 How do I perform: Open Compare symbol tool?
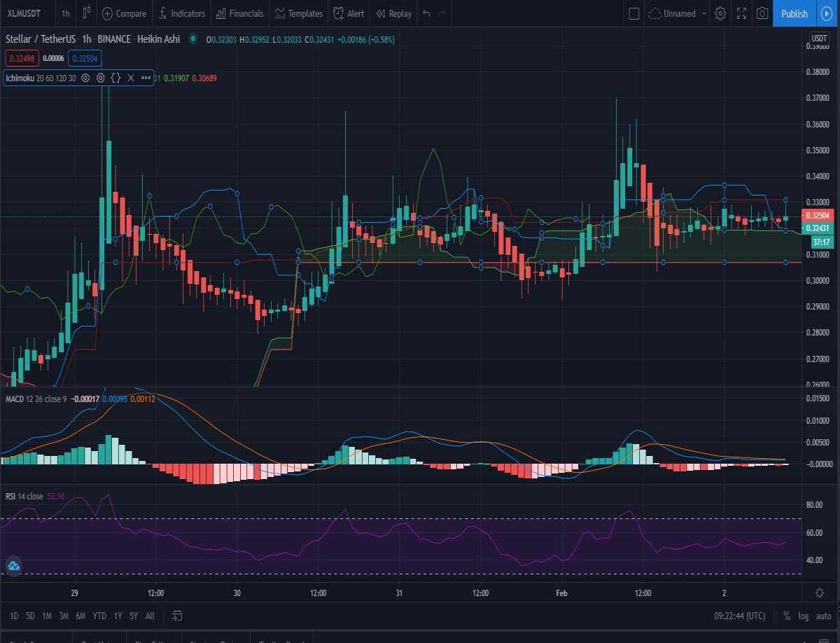(x=125, y=13)
